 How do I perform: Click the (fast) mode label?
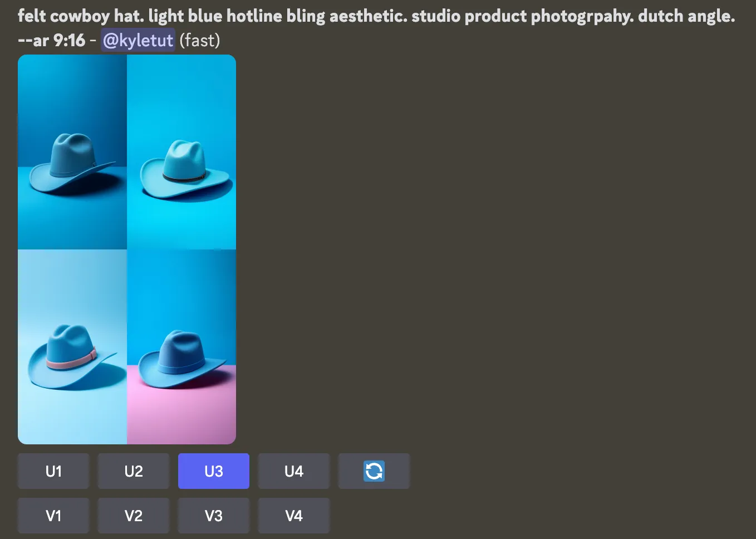[200, 40]
